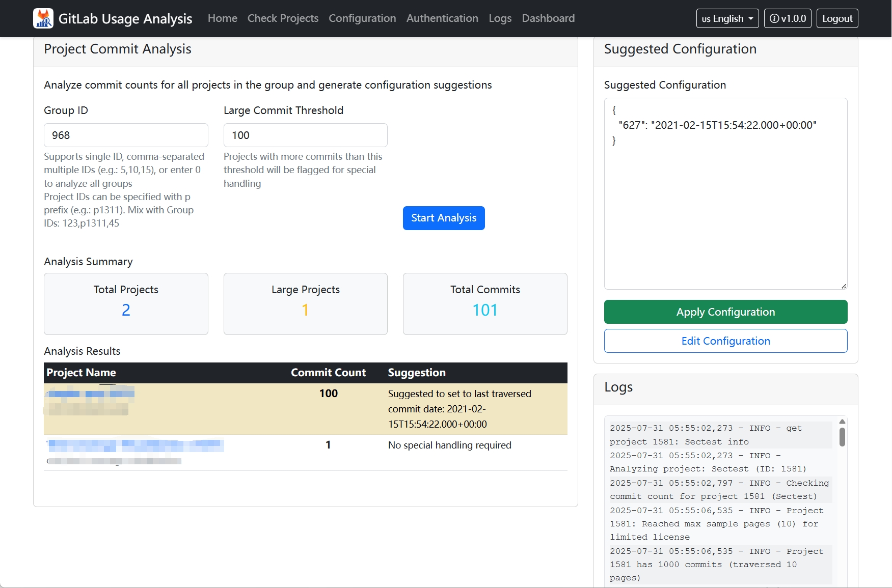Screen dimensions: 892x588
Task: Click the Logs panel heading
Action: pyautogui.click(x=618, y=387)
